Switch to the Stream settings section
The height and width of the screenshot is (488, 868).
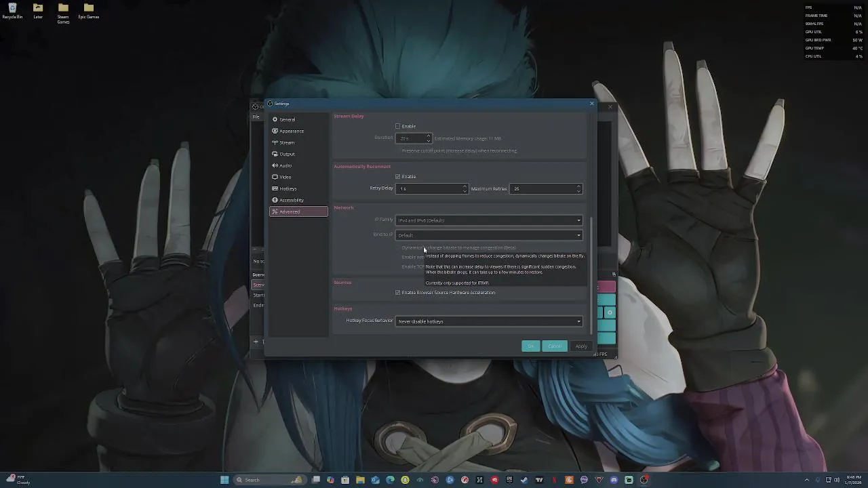click(x=298, y=142)
